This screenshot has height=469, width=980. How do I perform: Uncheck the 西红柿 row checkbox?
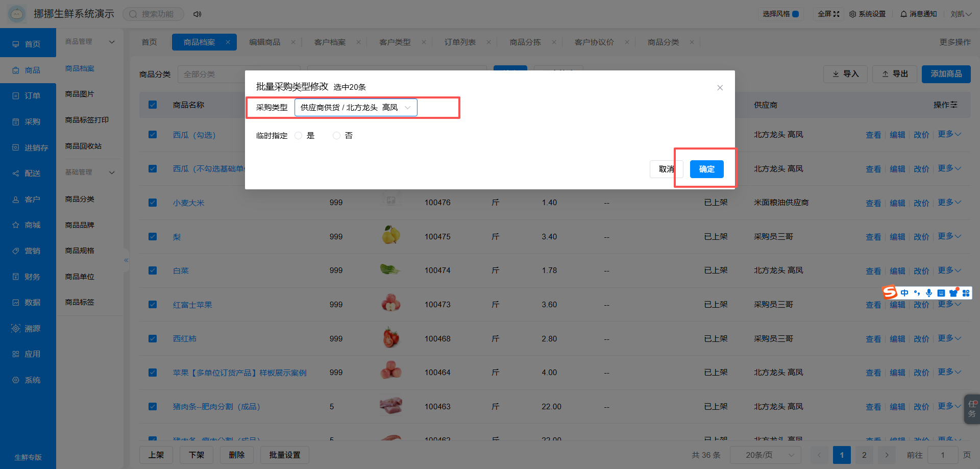tap(153, 339)
